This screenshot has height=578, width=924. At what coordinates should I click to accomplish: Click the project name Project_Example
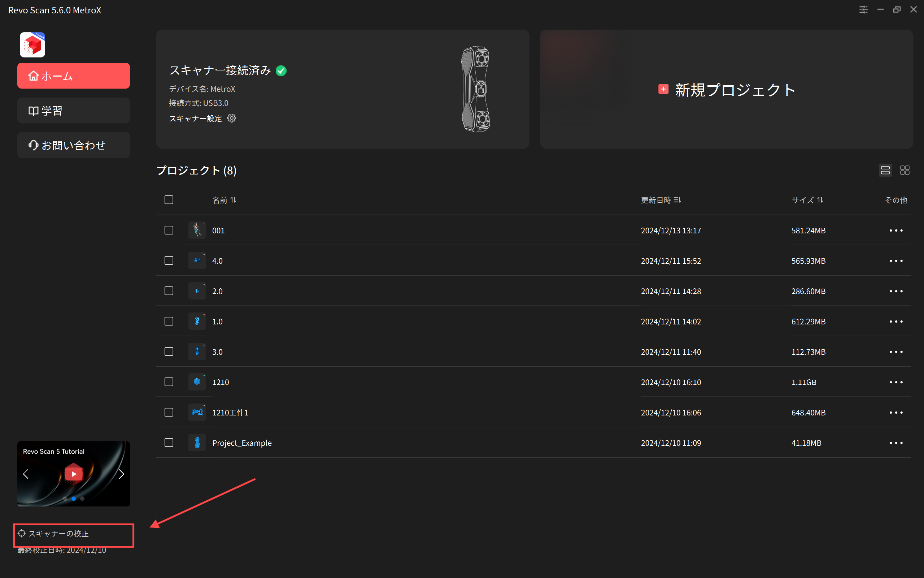click(242, 443)
